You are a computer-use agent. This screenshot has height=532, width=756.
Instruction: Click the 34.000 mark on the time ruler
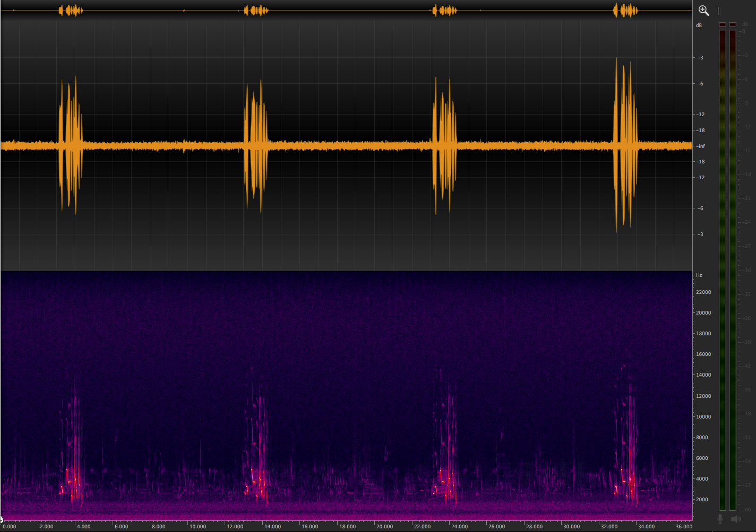tap(646, 527)
